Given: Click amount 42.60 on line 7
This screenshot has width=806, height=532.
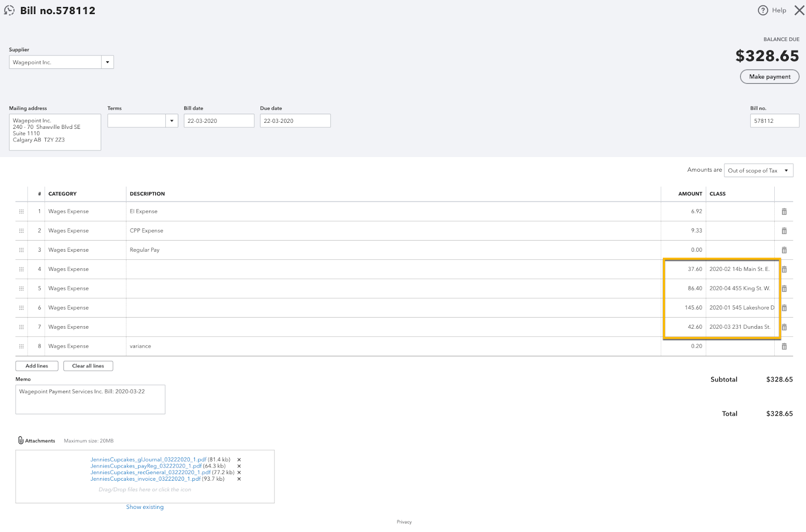Looking at the screenshot, I should click(695, 327).
